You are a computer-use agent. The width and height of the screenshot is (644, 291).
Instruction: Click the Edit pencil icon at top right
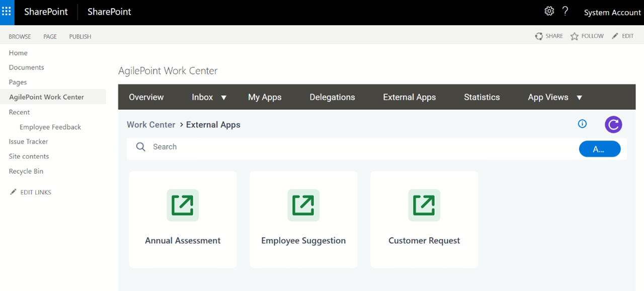(615, 36)
